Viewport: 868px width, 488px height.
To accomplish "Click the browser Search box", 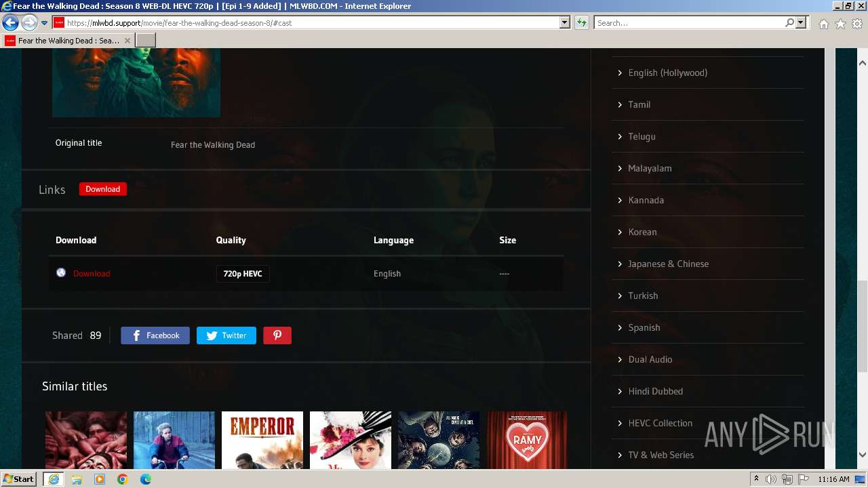I will [688, 23].
